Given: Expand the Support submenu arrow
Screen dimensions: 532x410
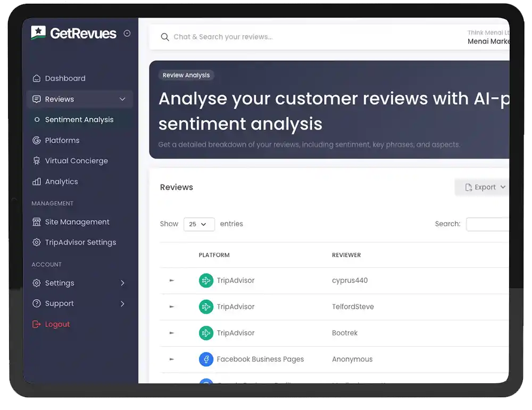Looking at the screenshot, I should coord(122,304).
